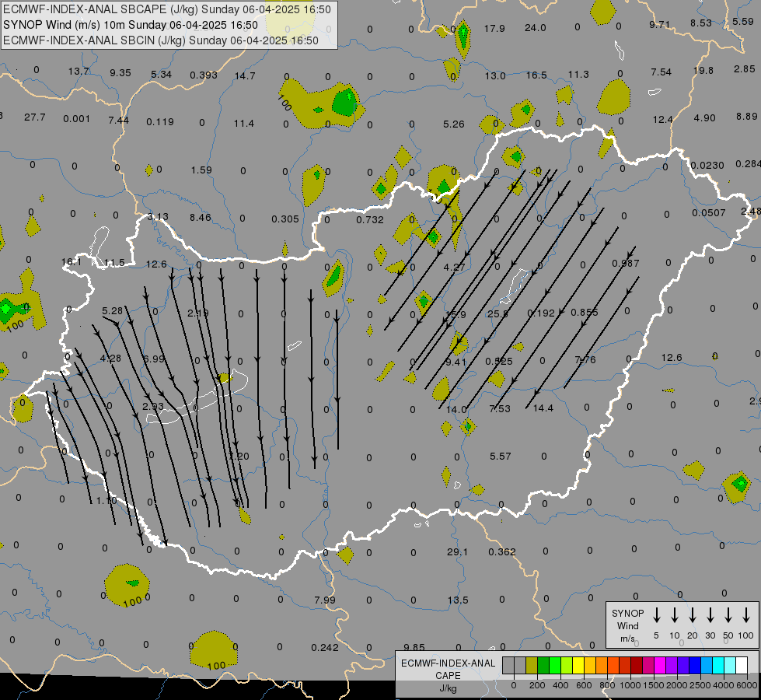Click the grid value 25.8
Image resolution: width=761 pixels, height=700 pixels.
[498, 313]
